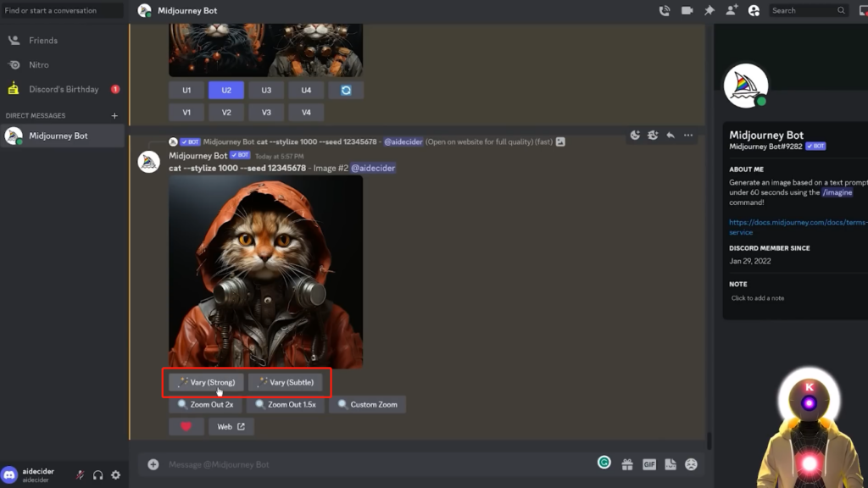The width and height of the screenshot is (868, 488).
Task: Open the three-dot More menu on message
Action: click(x=688, y=136)
